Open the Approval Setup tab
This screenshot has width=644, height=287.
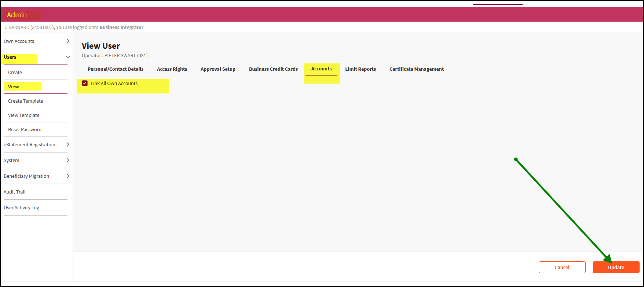pyautogui.click(x=218, y=69)
